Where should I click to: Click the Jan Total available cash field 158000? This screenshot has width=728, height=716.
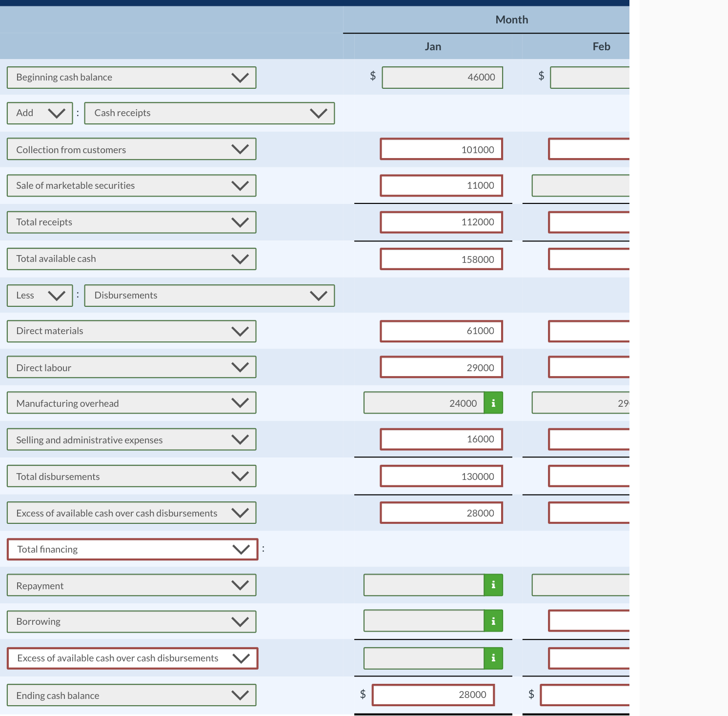(x=442, y=259)
